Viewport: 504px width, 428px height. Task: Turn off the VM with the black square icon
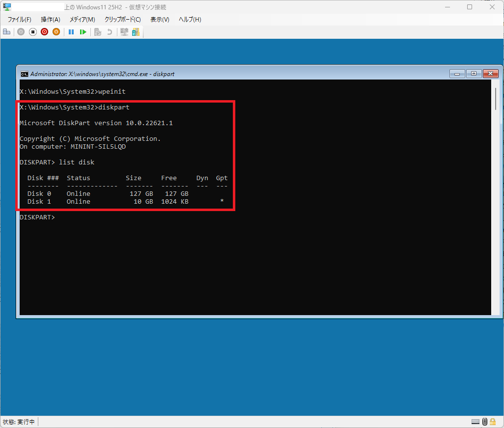point(33,32)
